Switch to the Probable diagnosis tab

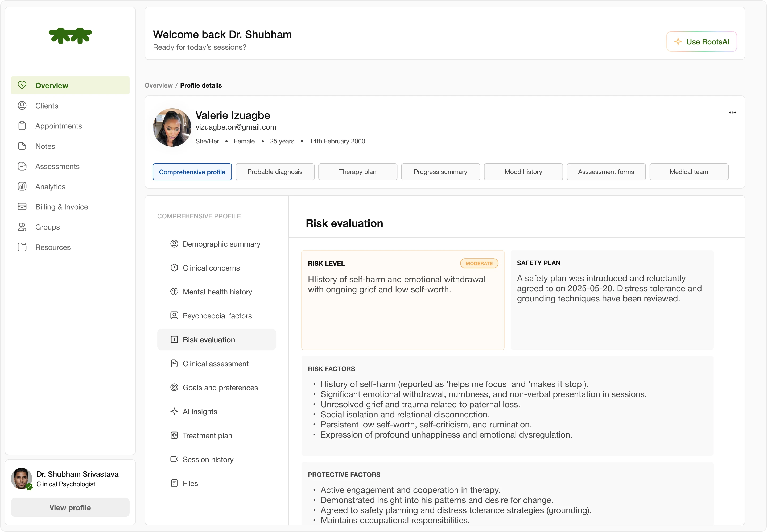[275, 172]
